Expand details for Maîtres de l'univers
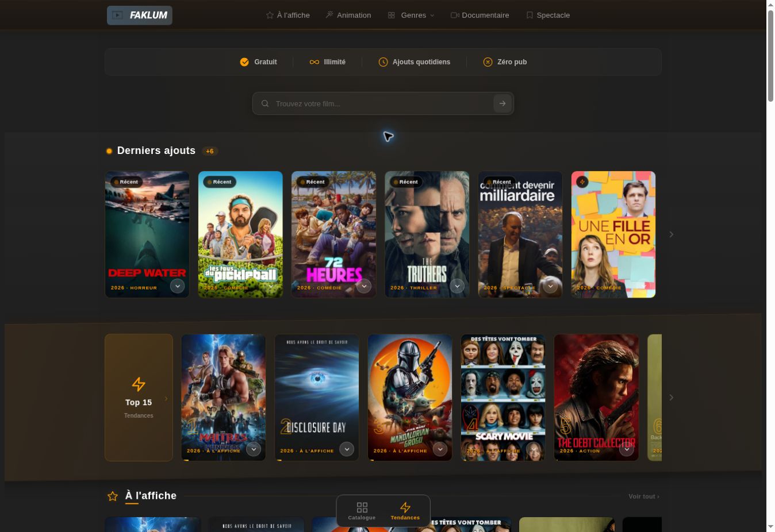 pos(254,449)
